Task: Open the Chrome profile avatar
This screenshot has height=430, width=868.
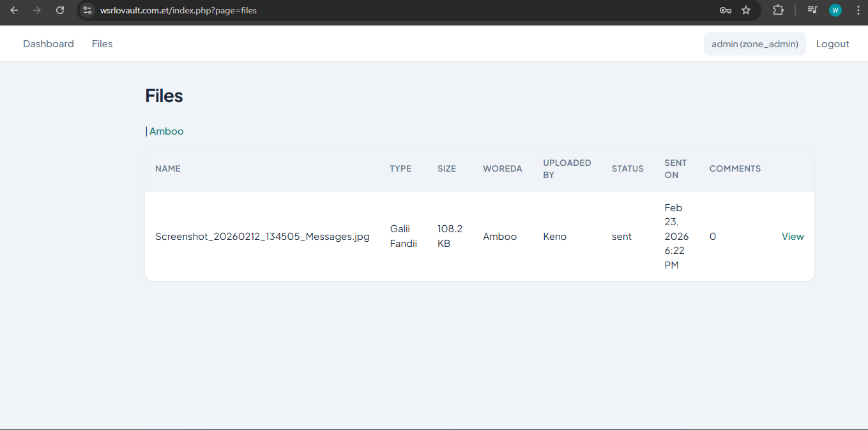Action: pyautogui.click(x=835, y=10)
